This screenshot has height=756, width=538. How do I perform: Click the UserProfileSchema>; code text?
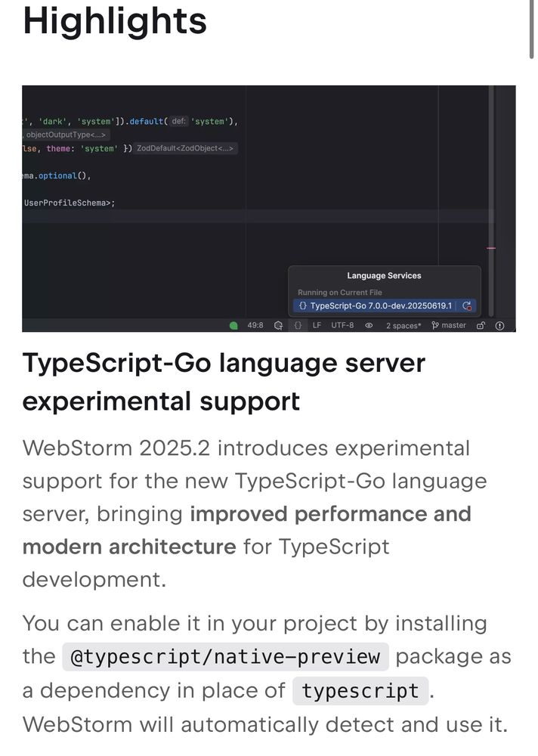pyautogui.click(x=70, y=203)
